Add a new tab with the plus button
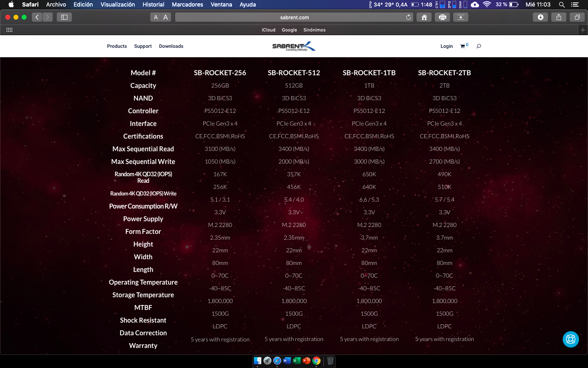This screenshot has height=368, width=588. click(x=583, y=30)
